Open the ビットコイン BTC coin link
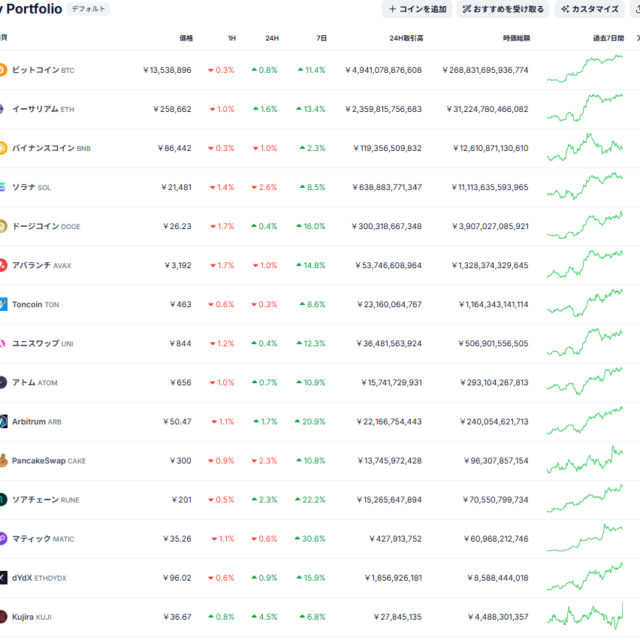Viewport: 640px width, 640px height. pyautogui.click(x=43, y=70)
